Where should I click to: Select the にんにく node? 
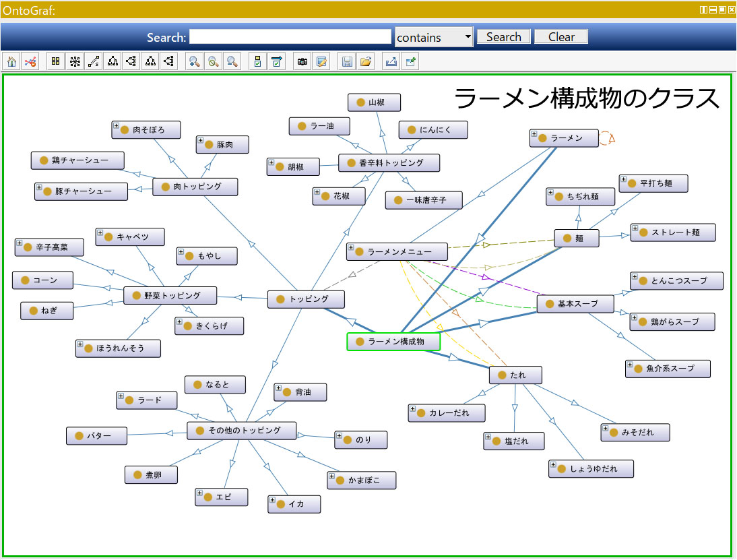point(433,130)
